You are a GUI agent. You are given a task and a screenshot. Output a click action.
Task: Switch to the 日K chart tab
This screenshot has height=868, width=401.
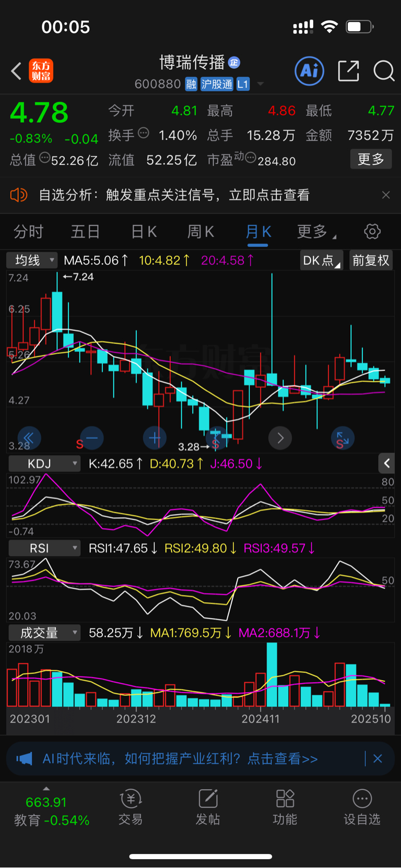click(x=144, y=231)
